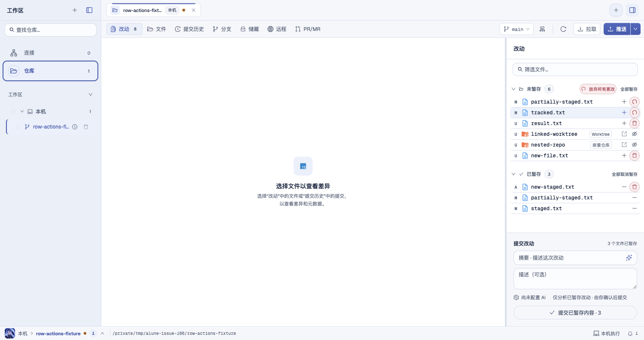View history clock icon for row-actions-fi repository
Image resolution: width=644 pixels, height=340 pixels.
pyautogui.click(x=75, y=127)
